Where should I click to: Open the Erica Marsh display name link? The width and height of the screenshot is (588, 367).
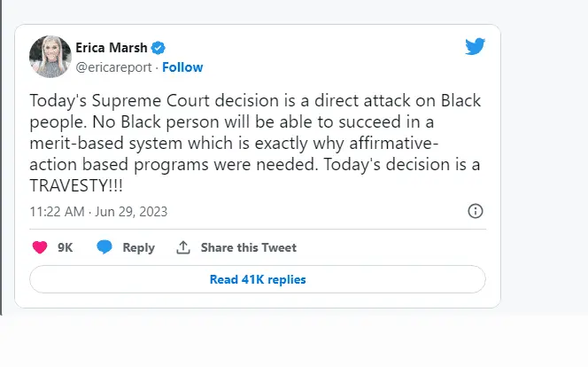113,48
